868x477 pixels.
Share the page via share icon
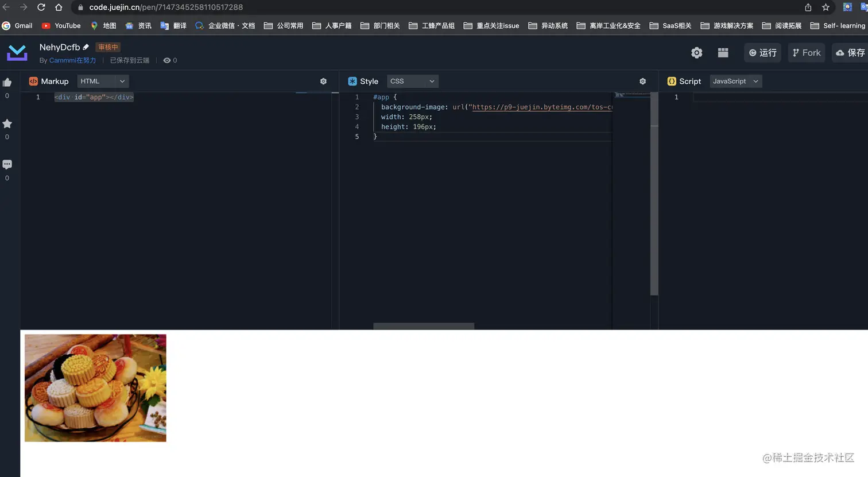point(808,7)
